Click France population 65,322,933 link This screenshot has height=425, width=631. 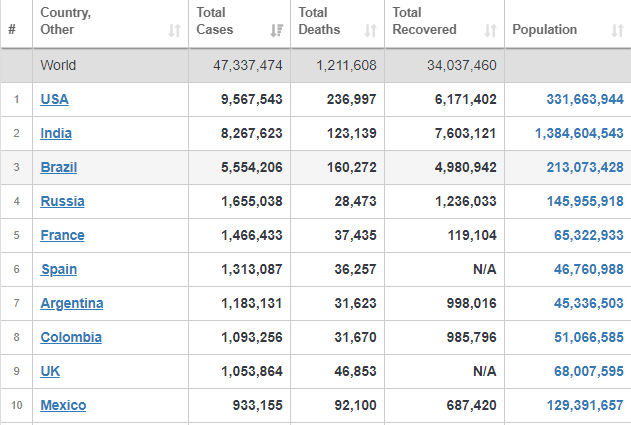(589, 235)
